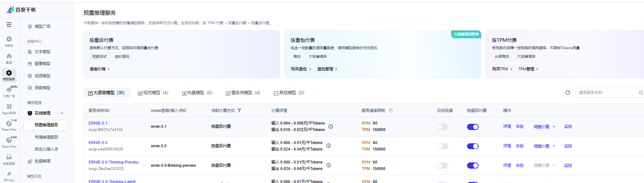The width and height of the screenshot is (644, 183).
Task: Click the 百度千帆 logo
Action: click(x=21, y=10)
